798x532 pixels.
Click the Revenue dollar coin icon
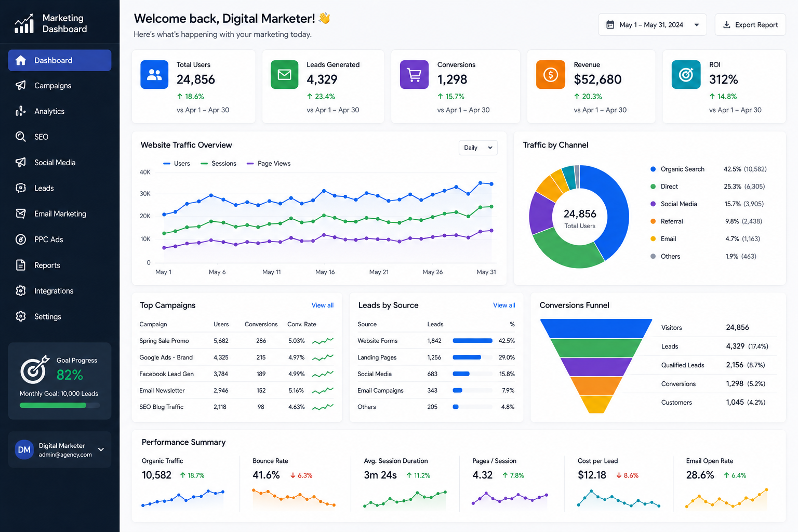pos(551,75)
